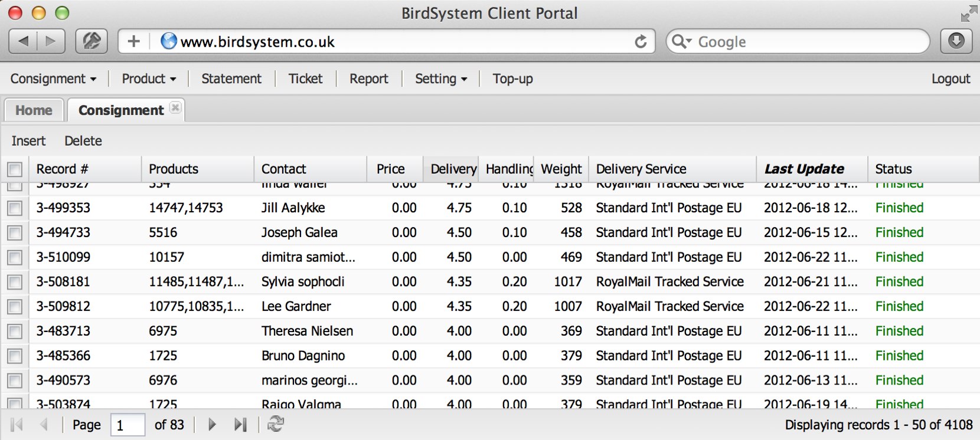Image resolution: width=980 pixels, height=440 pixels.
Task: Jump to first page in the pager
Action: pyautogui.click(x=17, y=424)
